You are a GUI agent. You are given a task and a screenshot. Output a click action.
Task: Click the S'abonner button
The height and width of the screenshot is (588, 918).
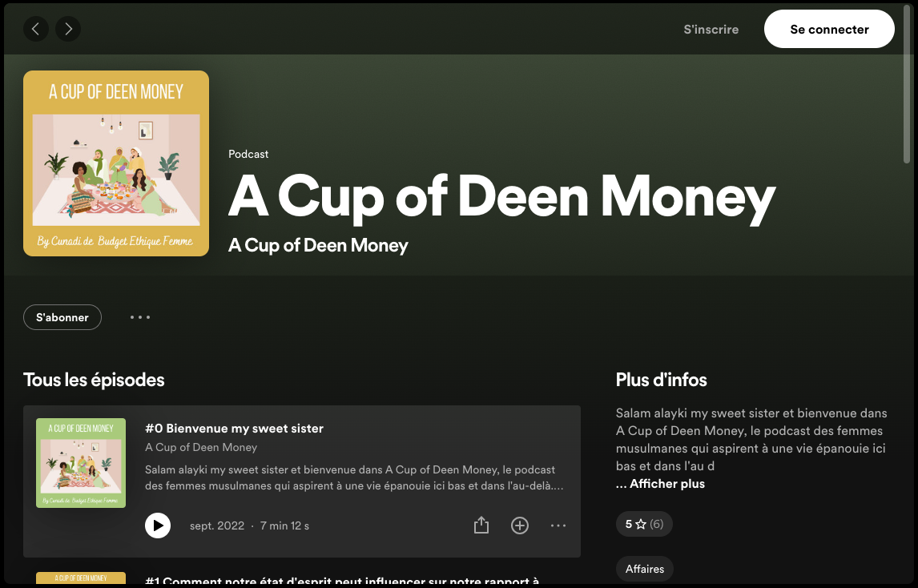(62, 317)
